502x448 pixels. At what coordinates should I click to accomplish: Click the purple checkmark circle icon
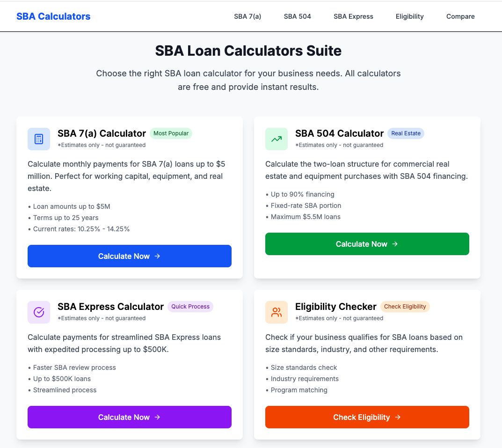click(x=39, y=312)
